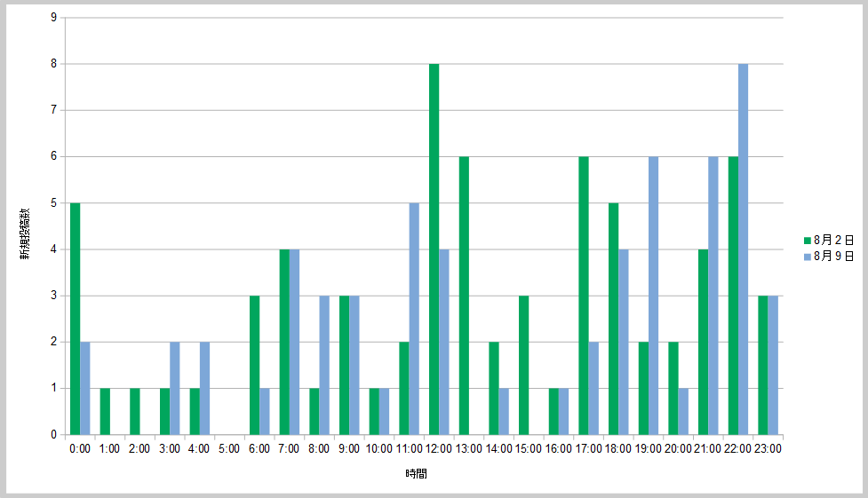868x498 pixels.
Task: Select the 9 label on the y-axis
Action: [x=54, y=17]
